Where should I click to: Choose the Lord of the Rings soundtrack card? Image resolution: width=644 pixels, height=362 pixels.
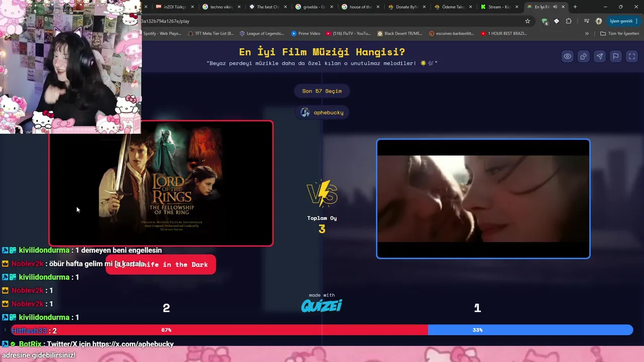click(161, 184)
